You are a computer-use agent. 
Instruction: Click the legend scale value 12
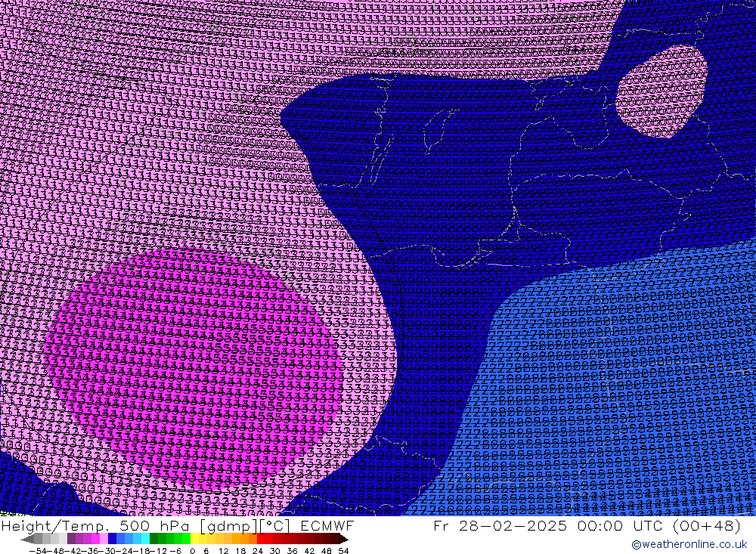pyautogui.click(x=224, y=551)
